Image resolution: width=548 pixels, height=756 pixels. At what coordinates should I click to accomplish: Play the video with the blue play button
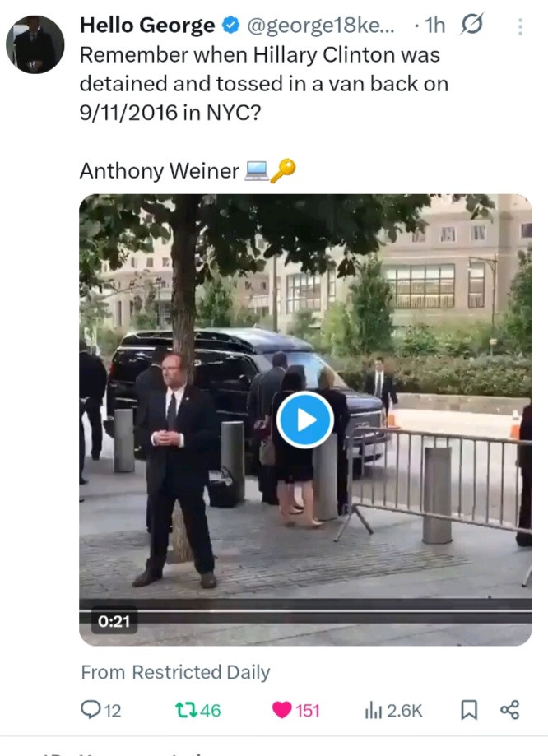(x=305, y=420)
